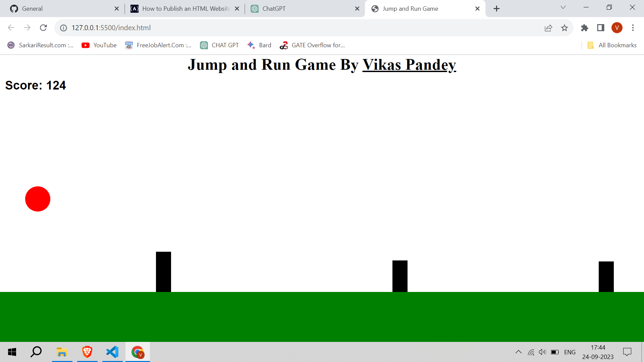Click the red player ball in the game
The height and width of the screenshot is (362, 644).
tap(38, 199)
